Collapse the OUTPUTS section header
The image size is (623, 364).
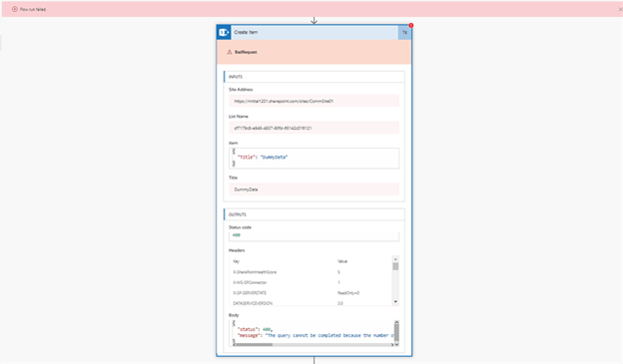pyautogui.click(x=313, y=214)
